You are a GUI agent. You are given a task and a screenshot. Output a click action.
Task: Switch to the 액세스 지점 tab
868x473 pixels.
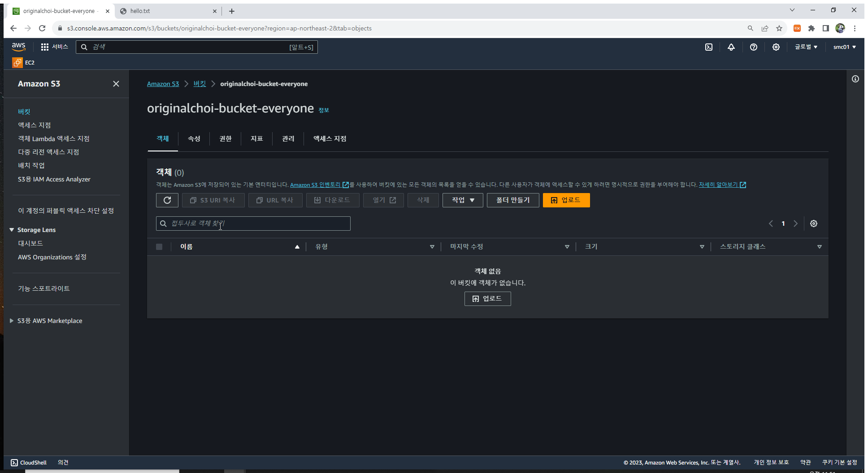(330, 139)
